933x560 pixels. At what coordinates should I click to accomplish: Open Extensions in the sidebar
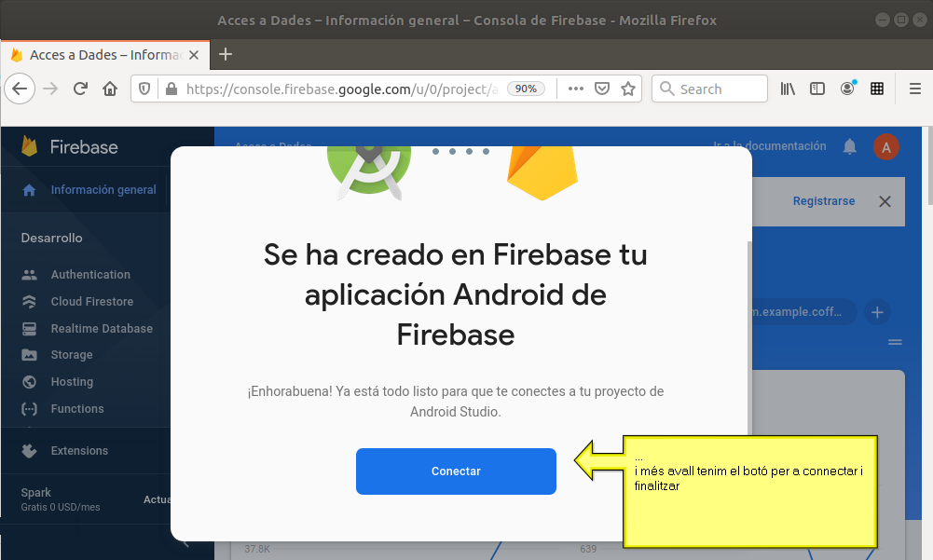point(79,450)
